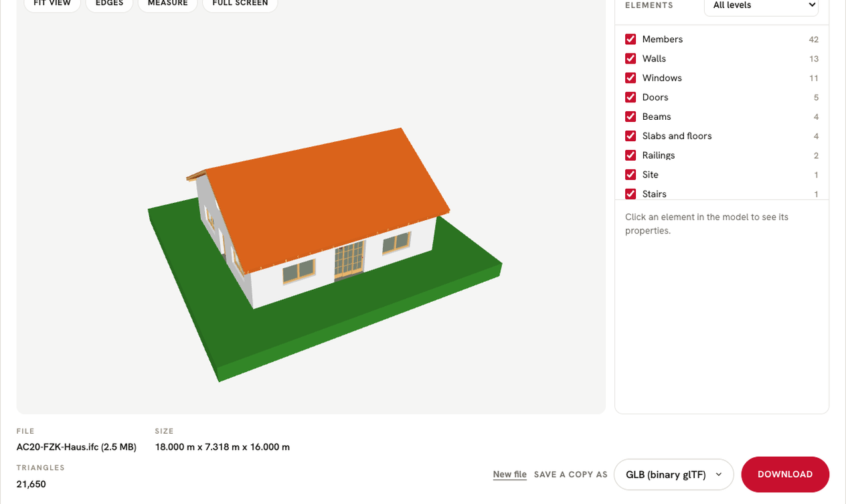Activate the MEASURE tool
The width and height of the screenshot is (846, 504).
click(167, 3)
